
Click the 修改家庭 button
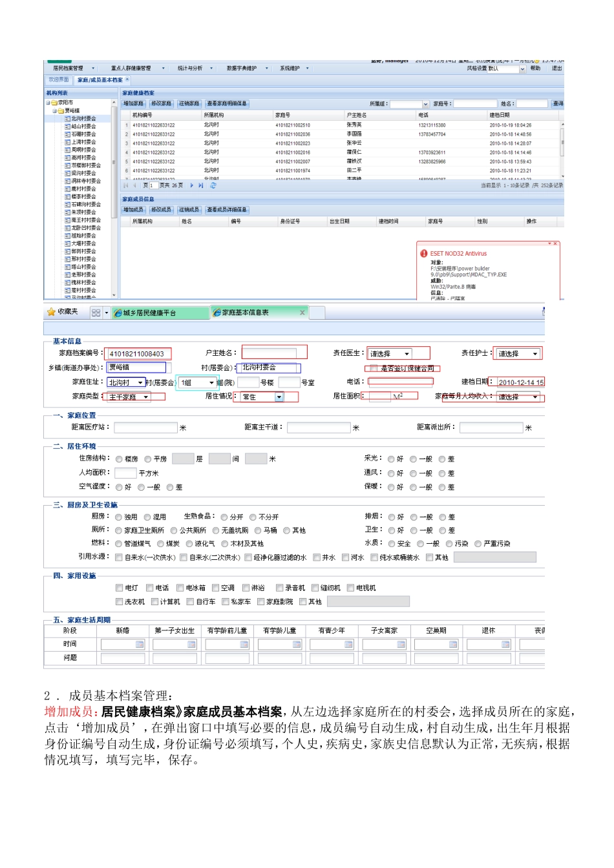[162, 103]
